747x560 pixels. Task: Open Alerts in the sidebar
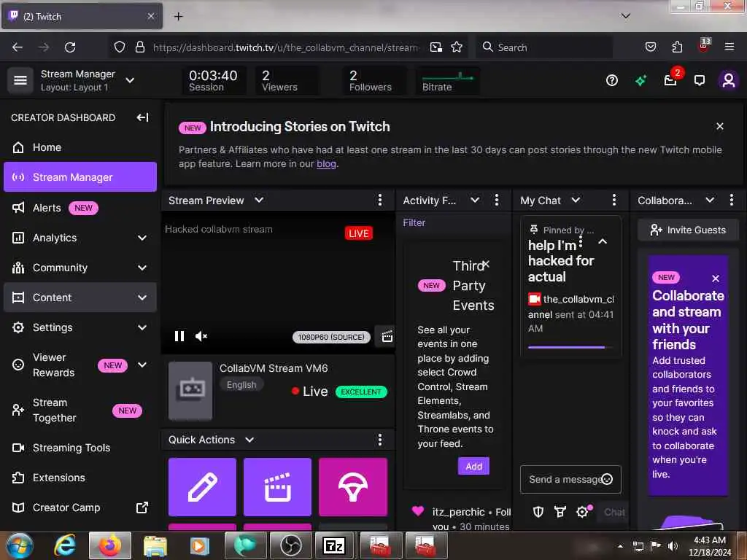(80, 208)
